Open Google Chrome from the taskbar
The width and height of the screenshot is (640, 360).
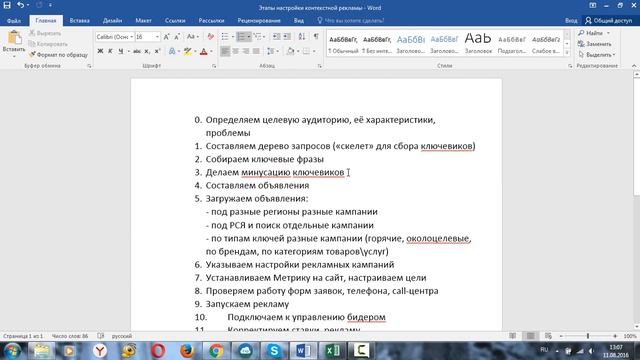[216, 351]
